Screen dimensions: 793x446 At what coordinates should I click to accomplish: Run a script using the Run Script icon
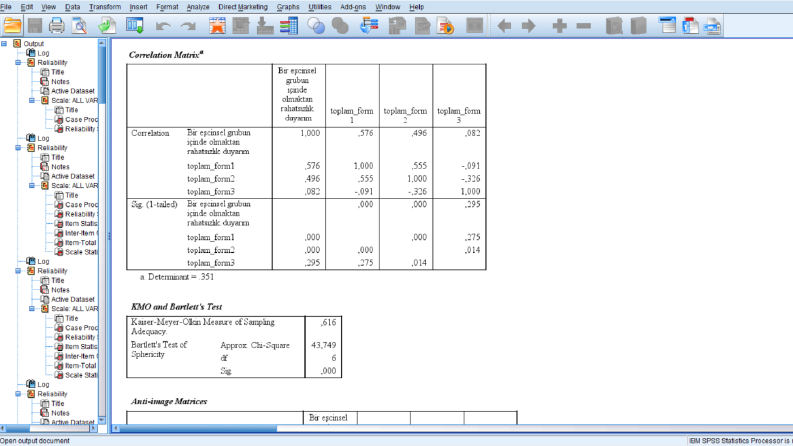(x=446, y=26)
